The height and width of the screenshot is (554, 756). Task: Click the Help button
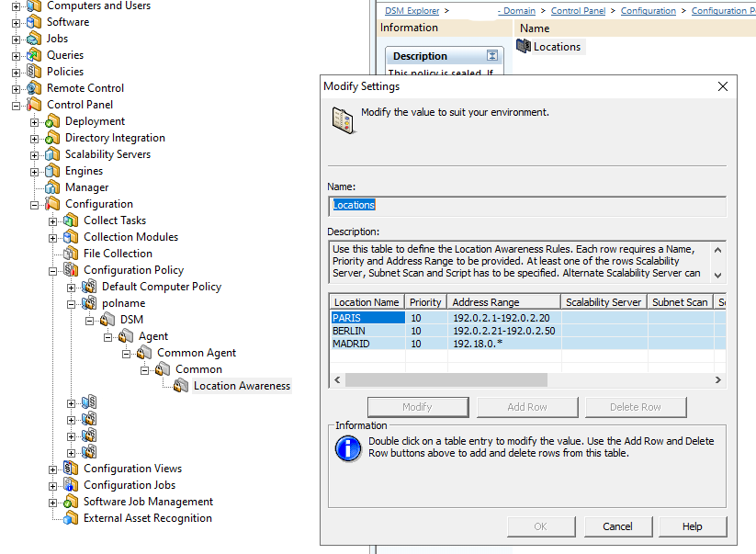point(693,526)
